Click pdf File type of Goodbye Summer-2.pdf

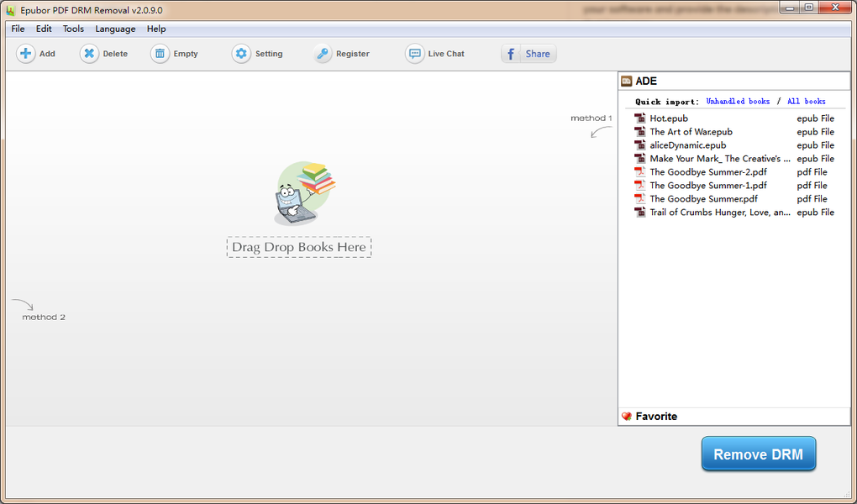pyautogui.click(x=812, y=171)
